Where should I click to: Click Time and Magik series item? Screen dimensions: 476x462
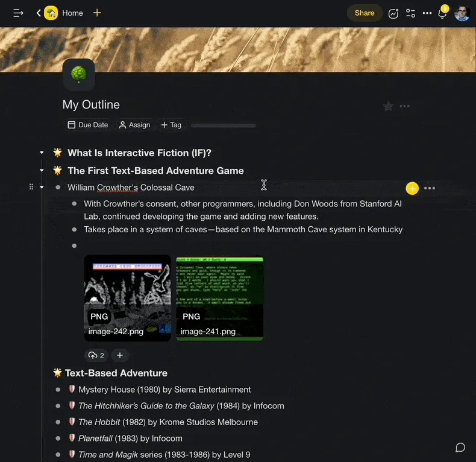click(x=164, y=455)
